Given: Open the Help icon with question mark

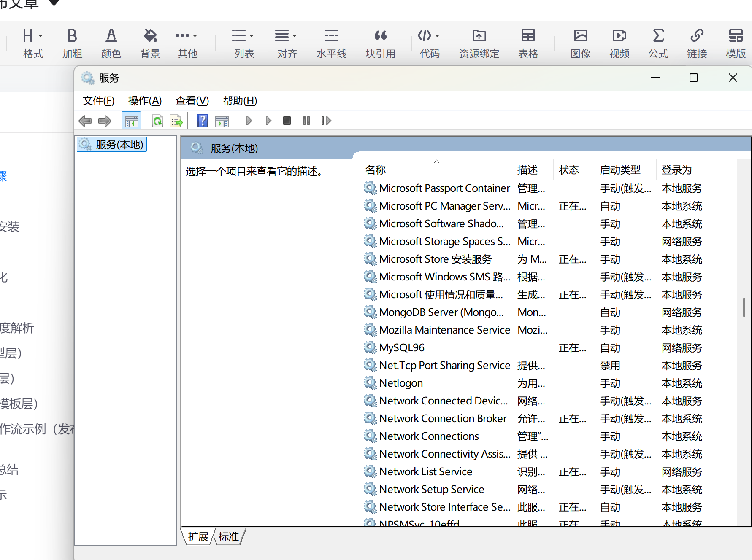Looking at the screenshot, I should (x=202, y=121).
